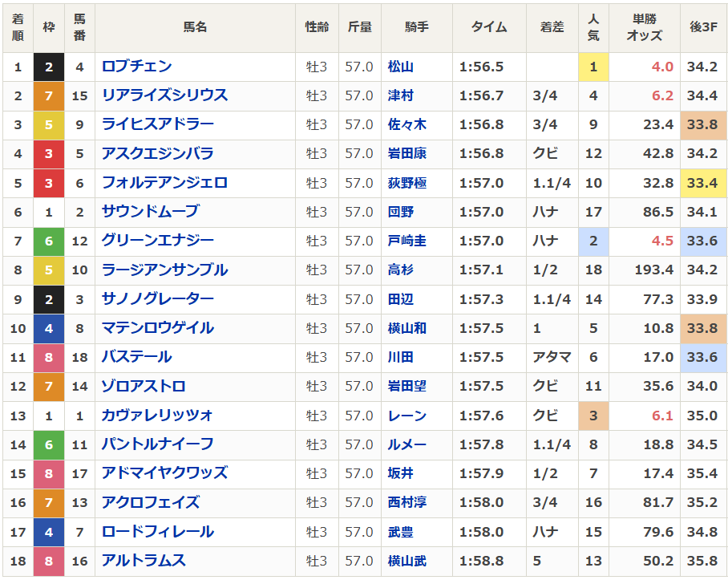Select odds value 193.4 for ラージアンサンブル

pyautogui.click(x=653, y=270)
